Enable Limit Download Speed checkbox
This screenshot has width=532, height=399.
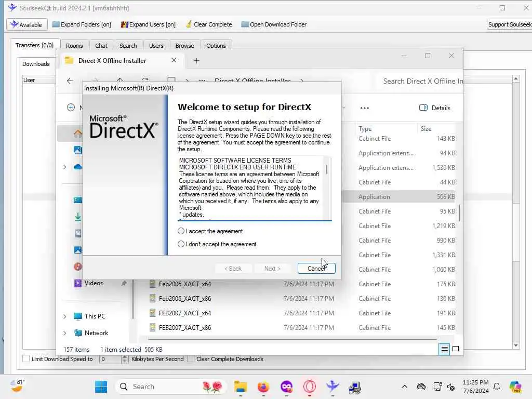point(26,358)
